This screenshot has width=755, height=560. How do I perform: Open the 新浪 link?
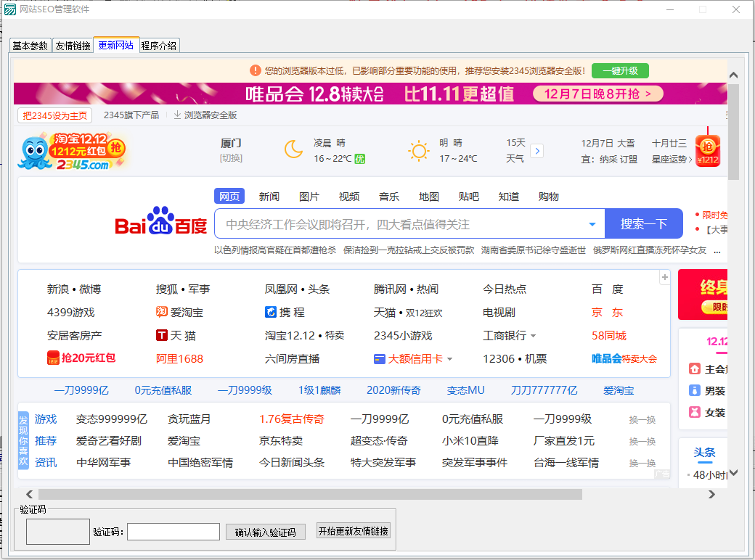click(x=58, y=289)
